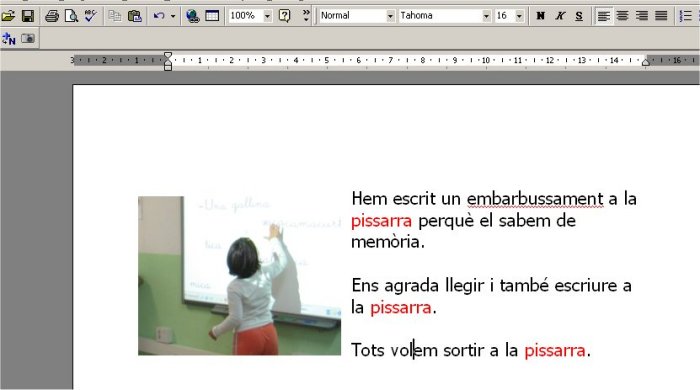Click the blue N arrows icon

[8, 39]
